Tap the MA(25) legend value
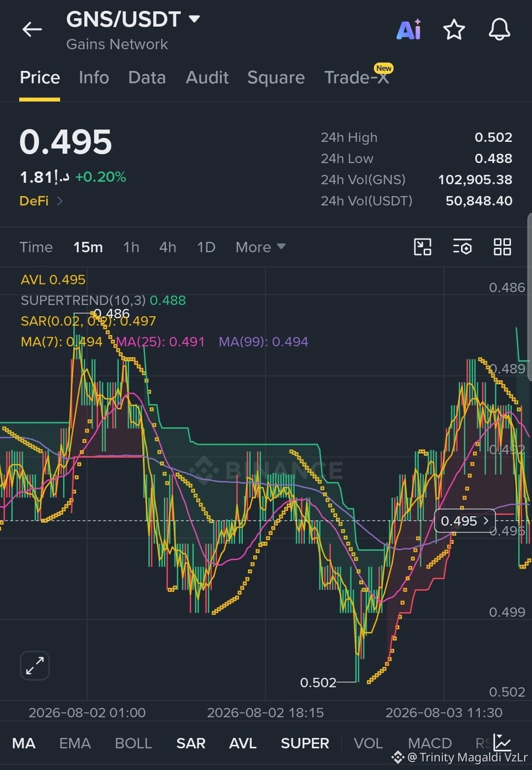The image size is (532, 770). [x=160, y=341]
